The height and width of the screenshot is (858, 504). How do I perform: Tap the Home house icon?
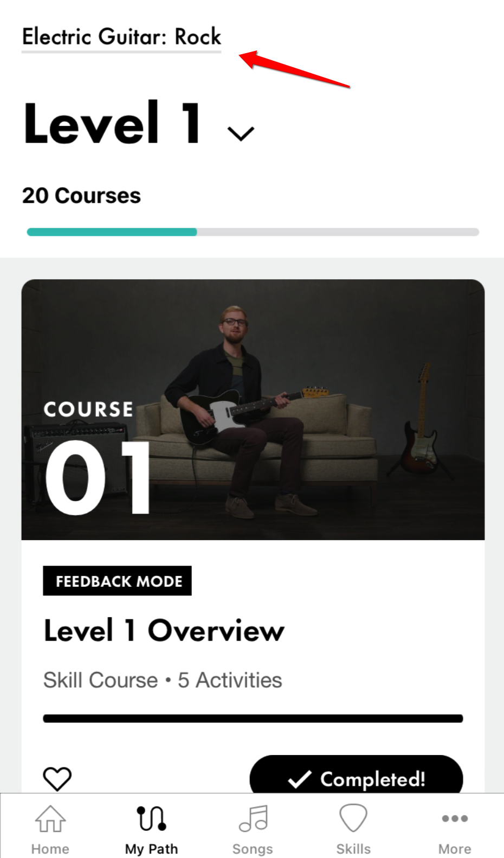[50, 818]
